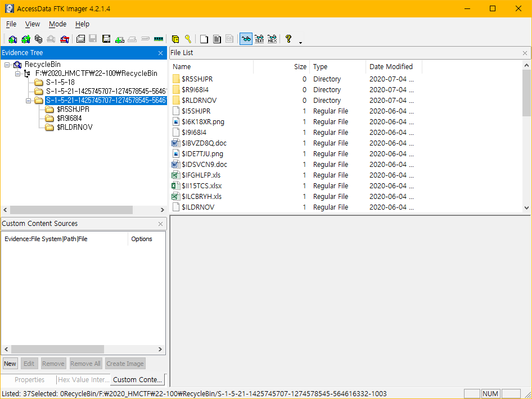
Task: Click the $IFGHLFP.xls Excel file icon
Action: [175, 175]
